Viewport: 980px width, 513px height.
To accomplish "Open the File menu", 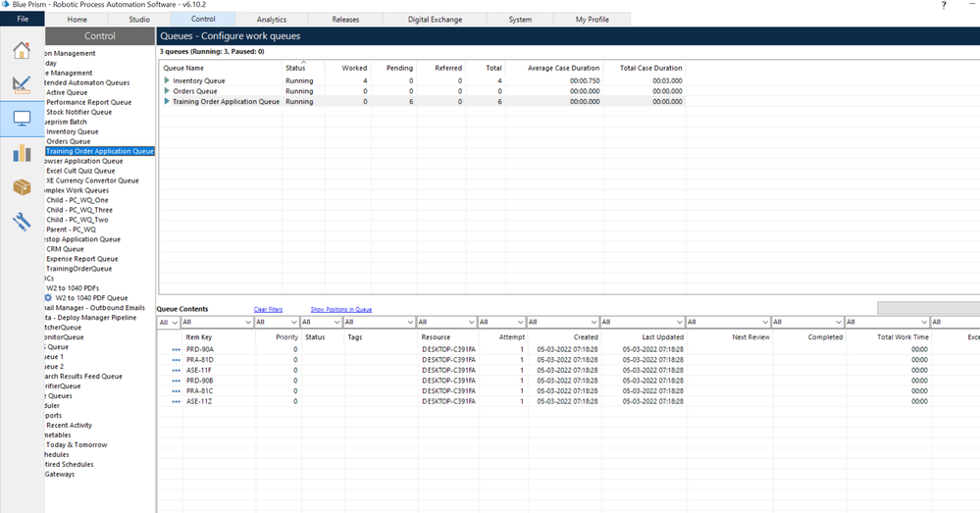I will 22,19.
